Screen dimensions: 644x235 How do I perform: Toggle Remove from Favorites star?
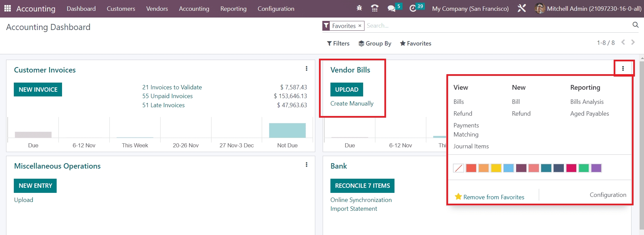458,197
